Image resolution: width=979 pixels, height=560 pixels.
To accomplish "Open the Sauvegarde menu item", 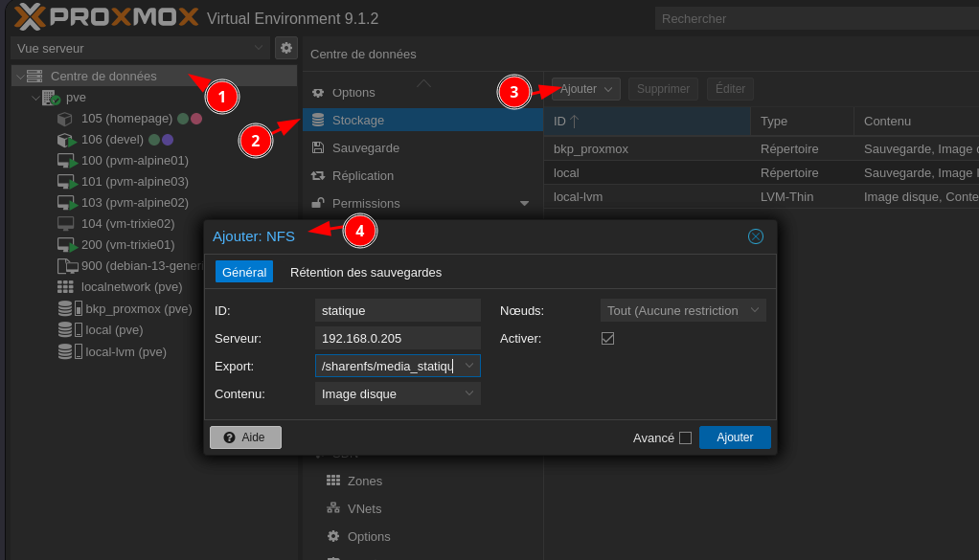I will (x=365, y=147).
